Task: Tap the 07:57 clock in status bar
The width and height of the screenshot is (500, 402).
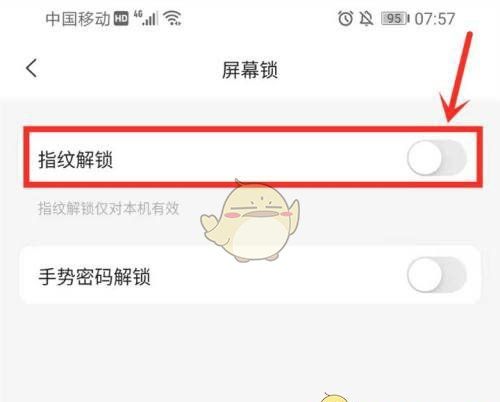Action: point(435,19)
